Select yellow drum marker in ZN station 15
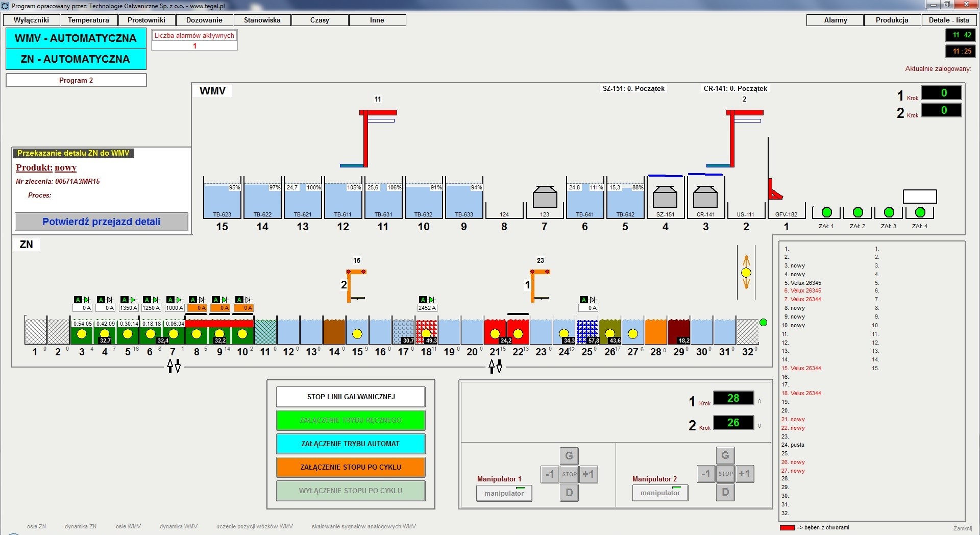Viewport: 980px width, 535px height. 357,334
